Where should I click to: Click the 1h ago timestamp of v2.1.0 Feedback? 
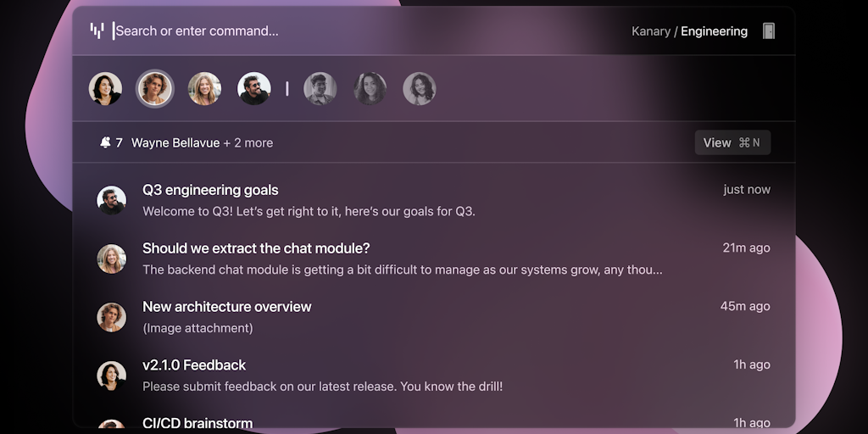point(752,364)
